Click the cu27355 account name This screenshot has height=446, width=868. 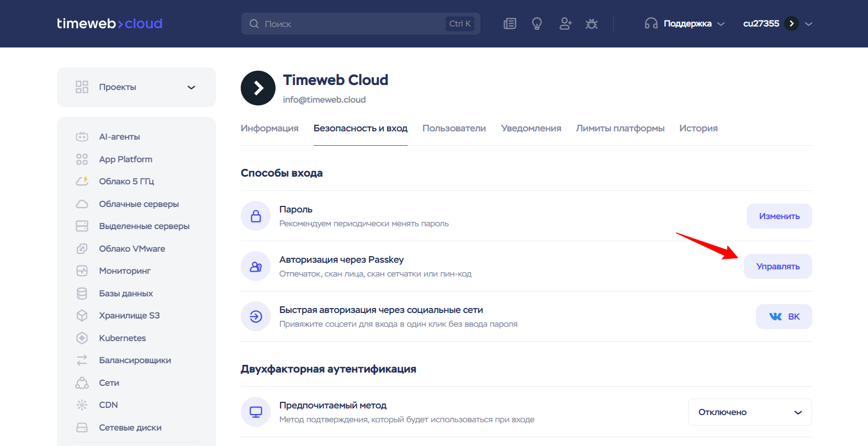[x=761, y=24]
